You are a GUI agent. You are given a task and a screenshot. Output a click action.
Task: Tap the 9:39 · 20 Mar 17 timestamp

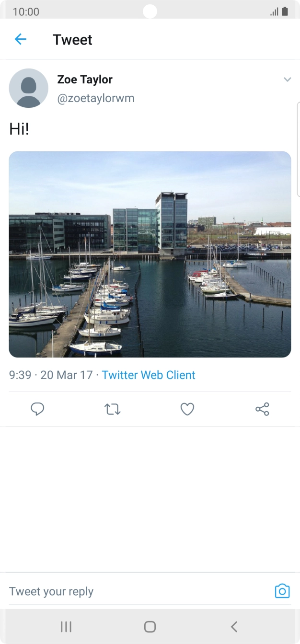click(51, 375)
